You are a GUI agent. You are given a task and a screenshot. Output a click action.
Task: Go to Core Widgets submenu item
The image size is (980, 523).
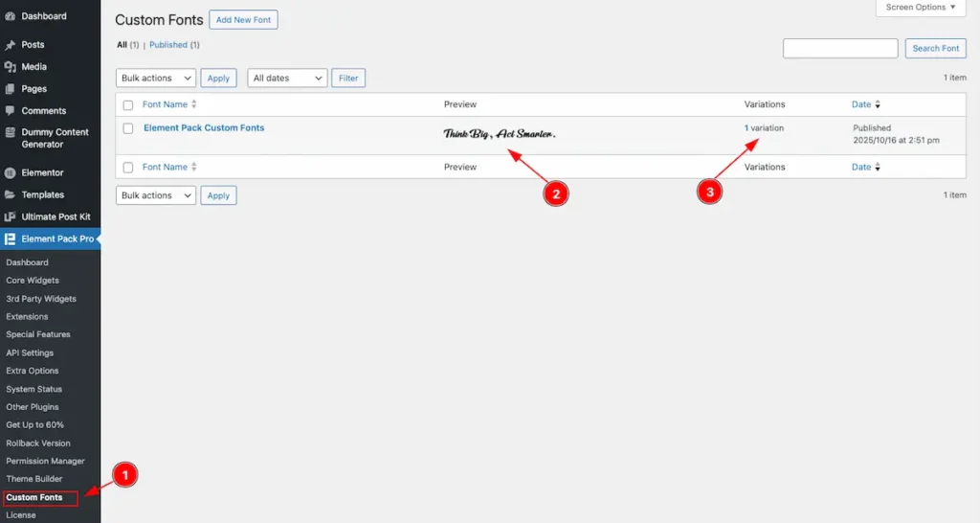33,281
